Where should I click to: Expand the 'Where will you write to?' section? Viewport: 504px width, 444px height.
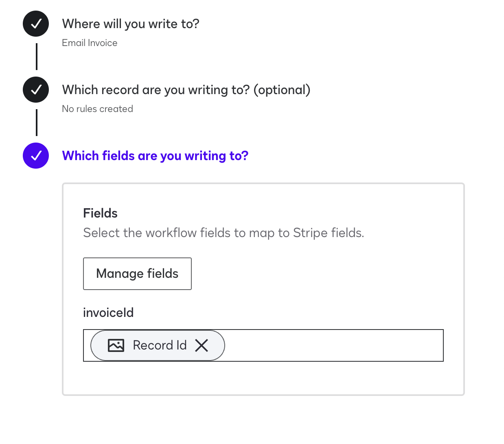coord(130,24)
